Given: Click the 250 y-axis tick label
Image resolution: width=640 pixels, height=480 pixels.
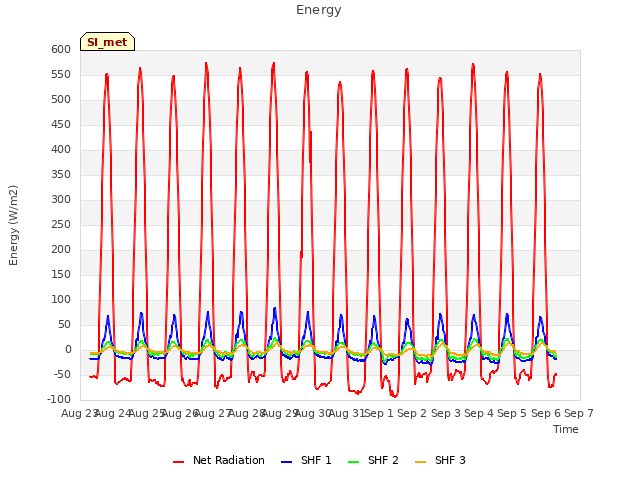Looking at the screenshot, I should pyautogui.click(x=61, y=224).
